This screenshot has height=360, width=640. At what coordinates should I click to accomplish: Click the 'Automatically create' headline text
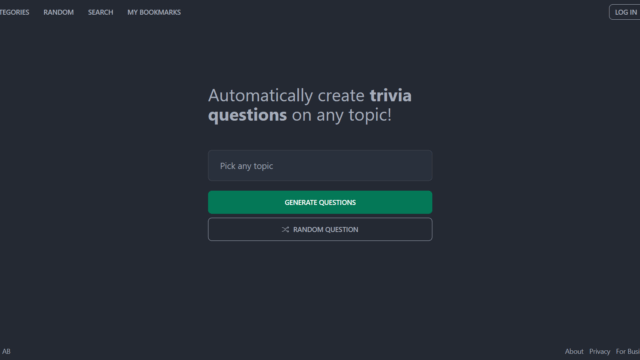coord(286,96)
